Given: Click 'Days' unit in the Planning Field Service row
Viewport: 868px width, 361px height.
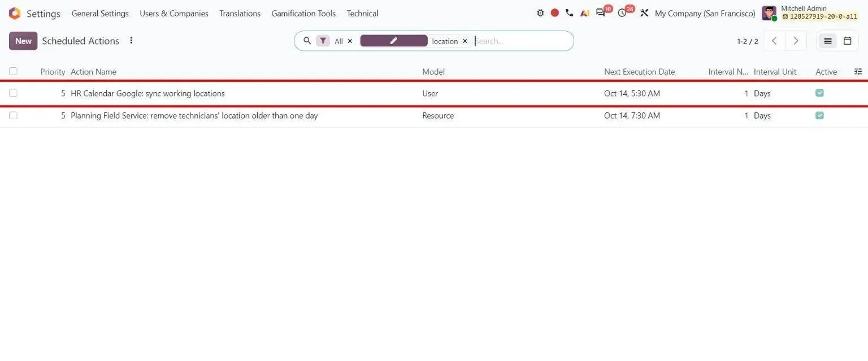Looking at the screenshot, I should (x=762, y=115).
